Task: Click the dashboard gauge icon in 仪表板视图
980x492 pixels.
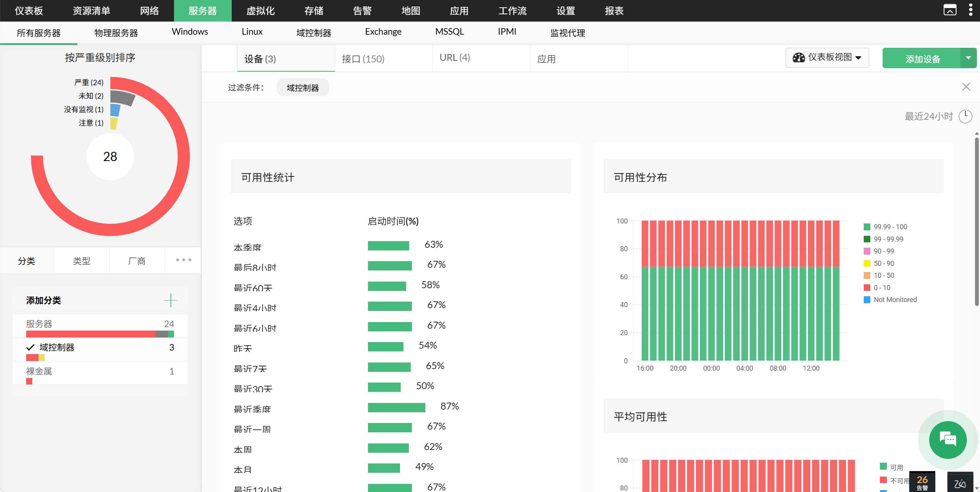Action: (x=799, y=57)
